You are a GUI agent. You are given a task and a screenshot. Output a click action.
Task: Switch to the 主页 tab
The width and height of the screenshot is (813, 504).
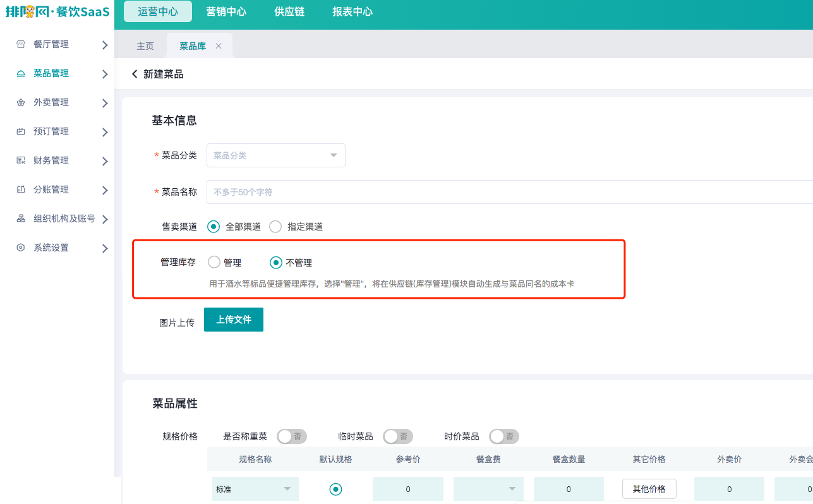click(x=145, y=46)
